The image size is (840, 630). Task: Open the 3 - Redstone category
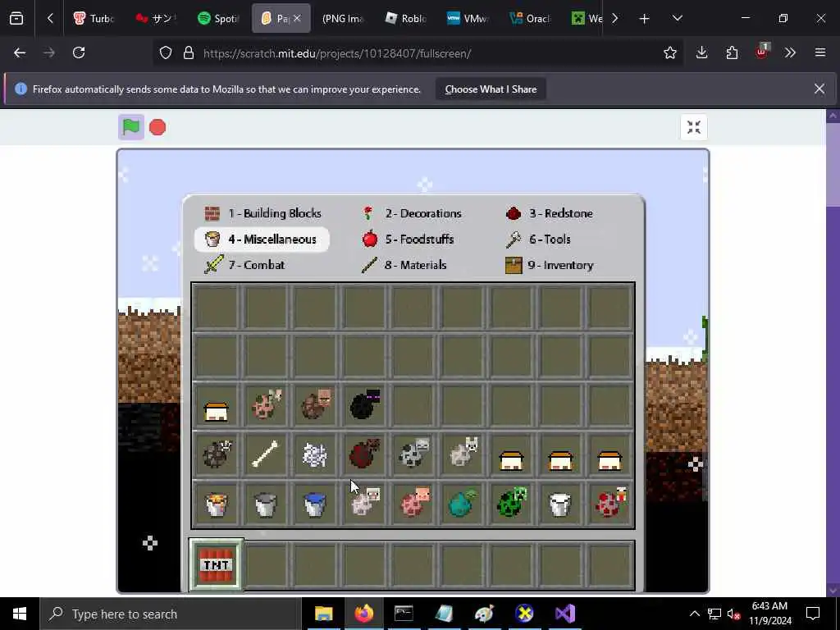pos(549,213)
